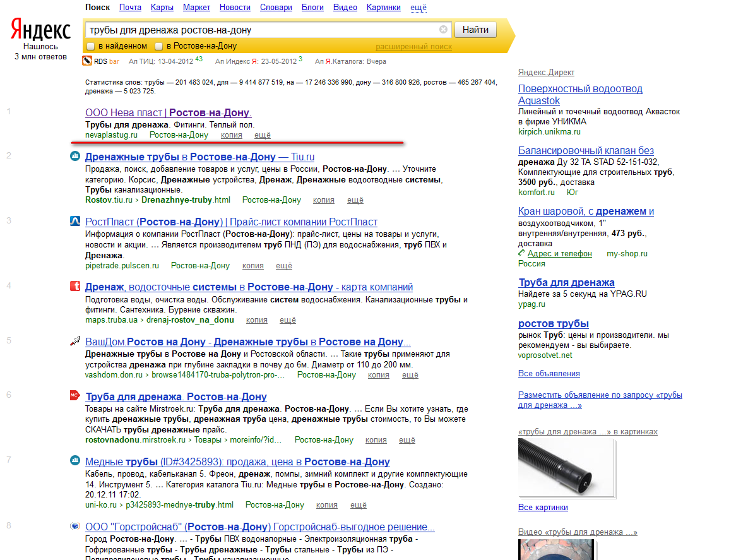Click the Горстройснаб result favicon
736x560 pixels.
(75, 526)
